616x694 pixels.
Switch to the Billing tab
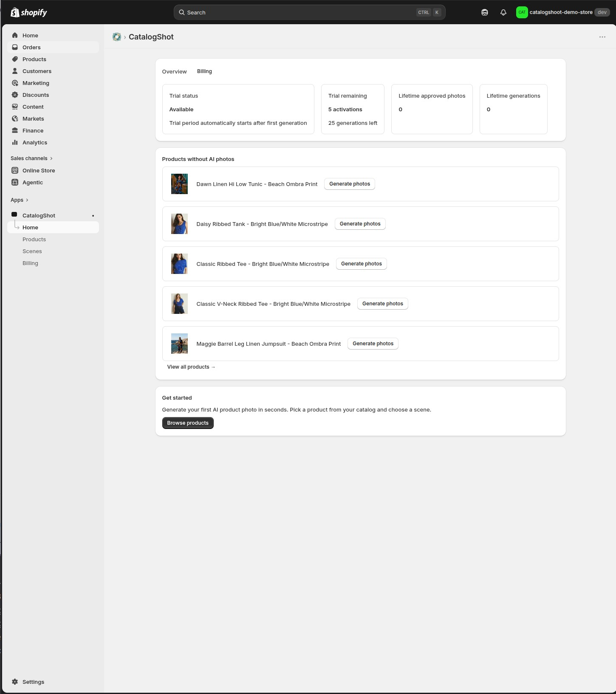tap(204, 71)
